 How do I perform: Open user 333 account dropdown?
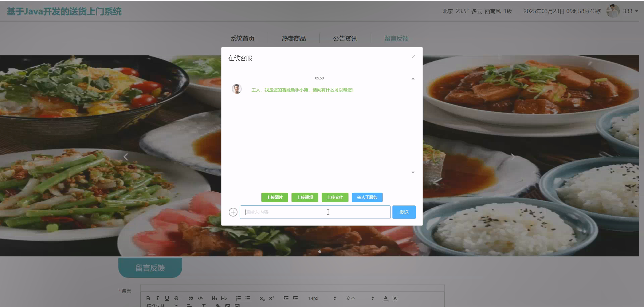[x=631, y=11]
